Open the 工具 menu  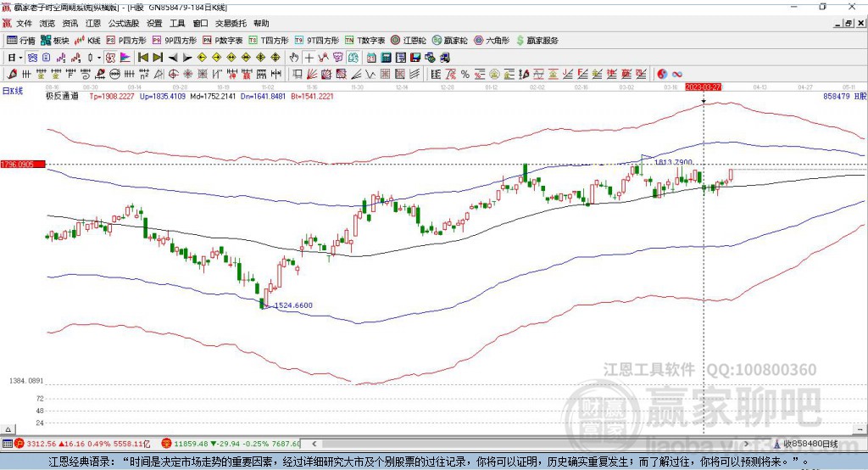tap(177, 23)
